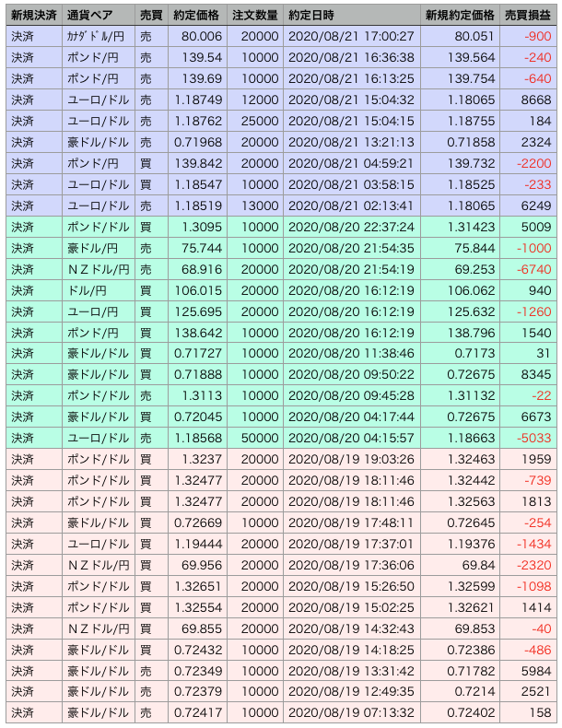Select the -2200 loss value
This screenshot has height=728, width=562.
click(532, 163)
